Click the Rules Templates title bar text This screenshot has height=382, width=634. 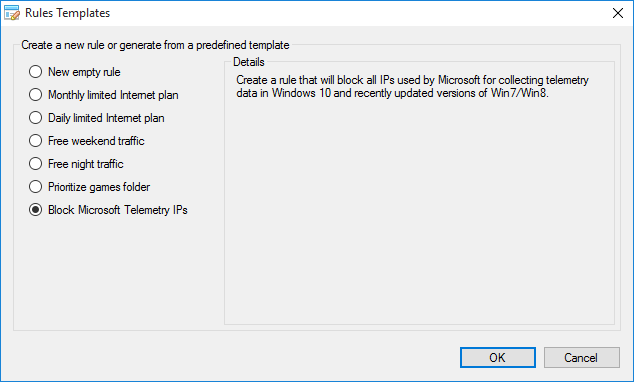[x=68, y=13]
